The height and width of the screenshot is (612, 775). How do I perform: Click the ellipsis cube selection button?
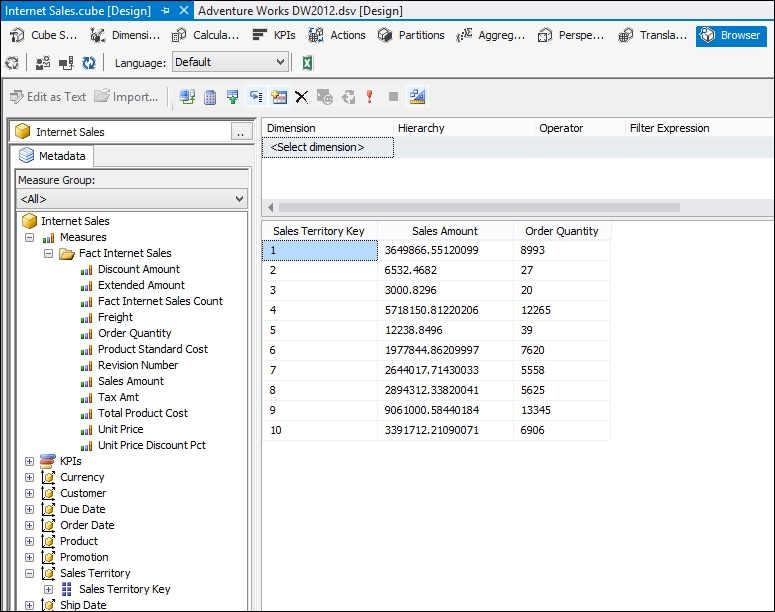click(x=241, y=132)
